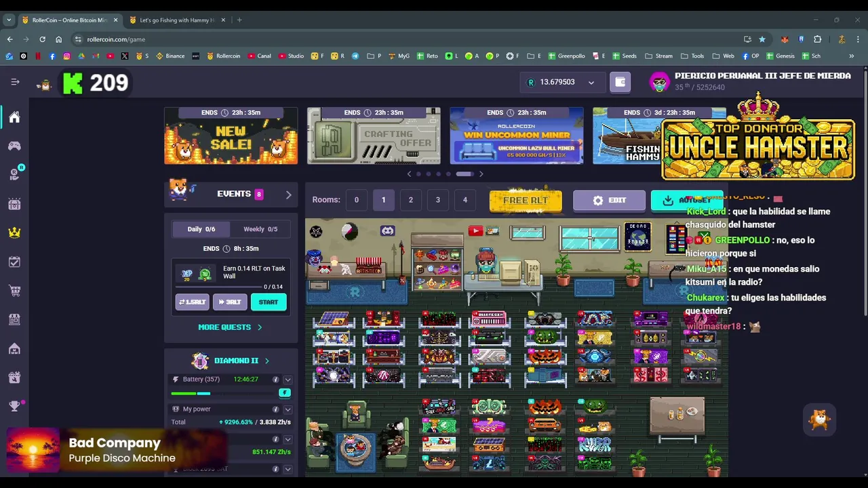The image size is (868, 488).
Task: Switch to Let's go Fishing browser tab
Action: 176,20
